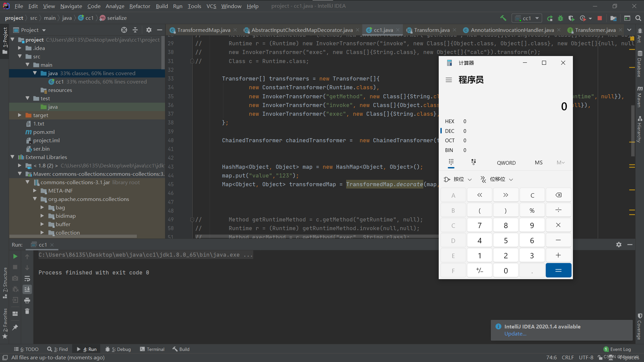This screenshot has height=362, width=644.
Task: Open Project panel settings gear
Action: point(149,30)
